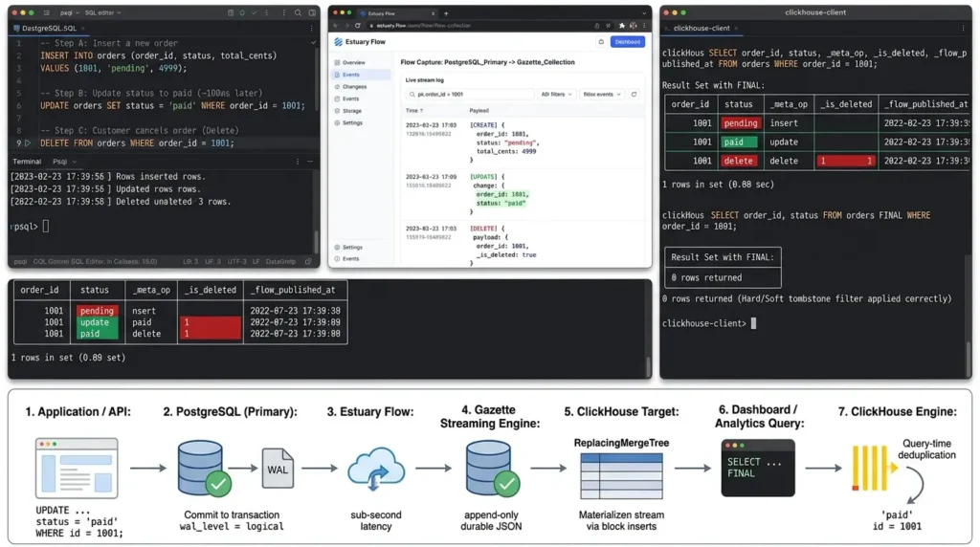Expand the Psql dropdown tab in Terminal panel
Screen dimensions: 980x547
(64, 161)
